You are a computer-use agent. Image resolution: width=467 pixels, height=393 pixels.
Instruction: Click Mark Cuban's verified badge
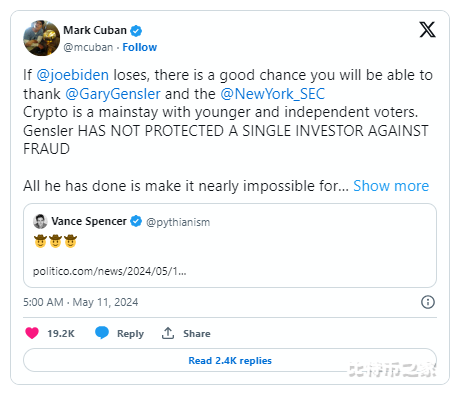[x=136, y=31]
